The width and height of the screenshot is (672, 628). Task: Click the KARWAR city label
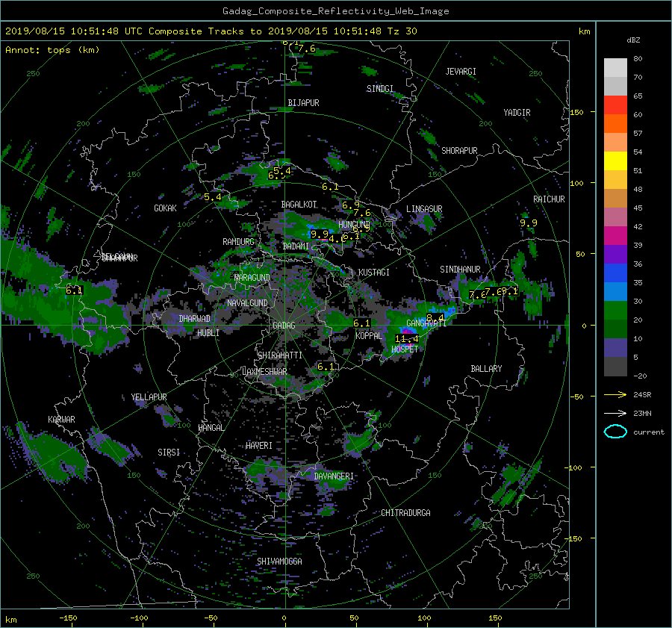pos(61,419)
